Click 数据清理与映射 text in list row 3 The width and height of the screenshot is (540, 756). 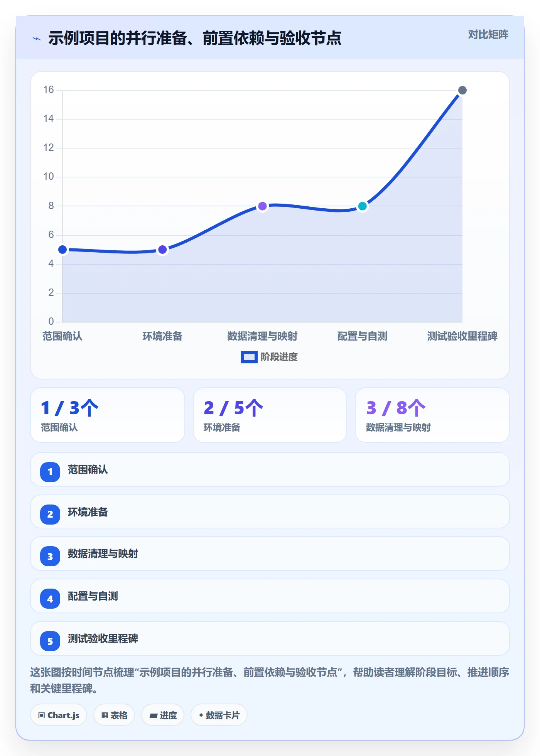coord(103,554)
